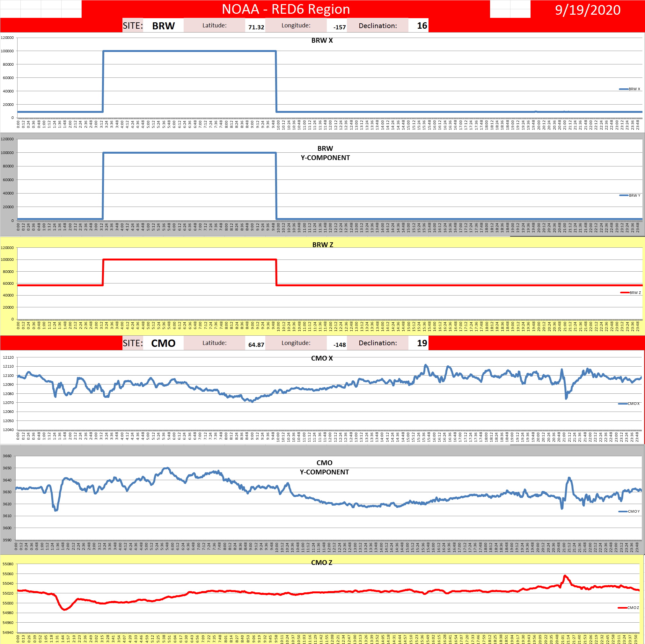The image size is (645, 644).
Task: Click the NOAA - RED6 Region title banner
Action: [286, 9]
